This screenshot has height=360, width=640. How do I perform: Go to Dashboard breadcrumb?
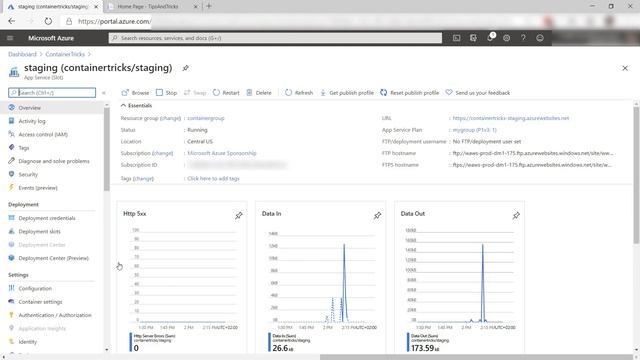(22, 54)
